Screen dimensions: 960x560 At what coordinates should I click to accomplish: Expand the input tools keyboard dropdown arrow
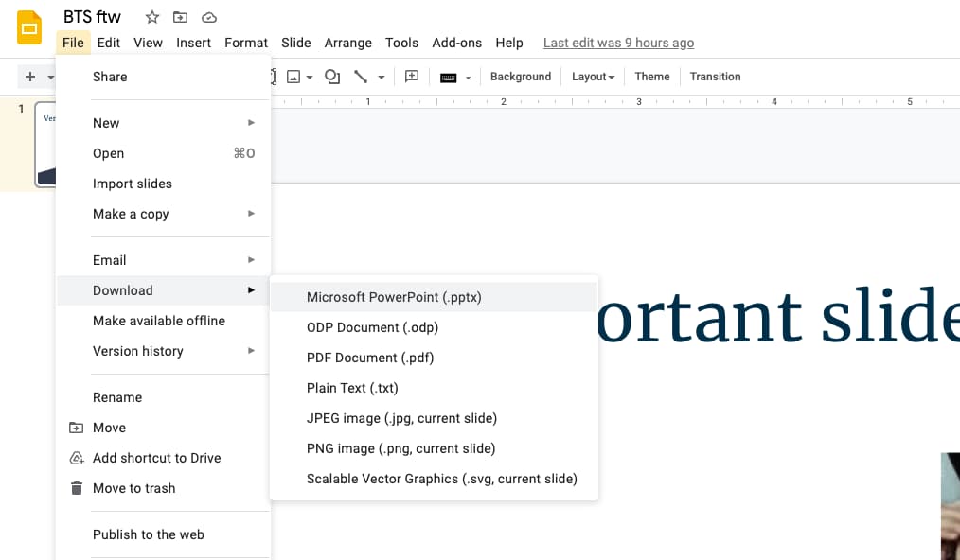468,78
